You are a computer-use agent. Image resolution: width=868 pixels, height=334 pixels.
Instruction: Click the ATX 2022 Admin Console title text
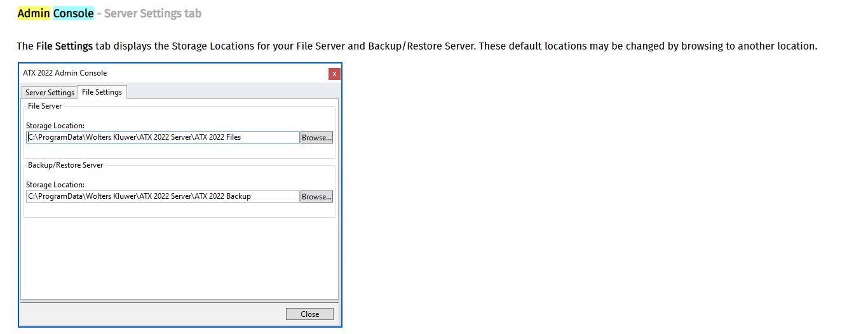(x=65, y=73)
